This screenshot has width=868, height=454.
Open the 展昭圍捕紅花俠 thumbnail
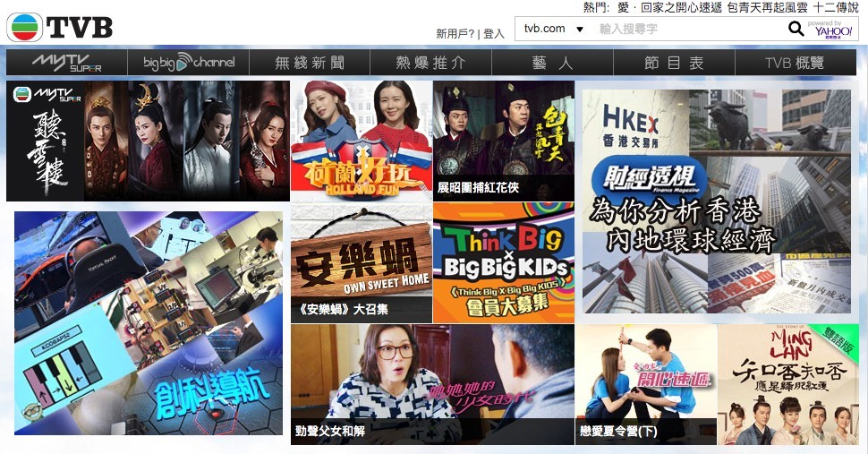pyautogui.click(x=504, y=141)
